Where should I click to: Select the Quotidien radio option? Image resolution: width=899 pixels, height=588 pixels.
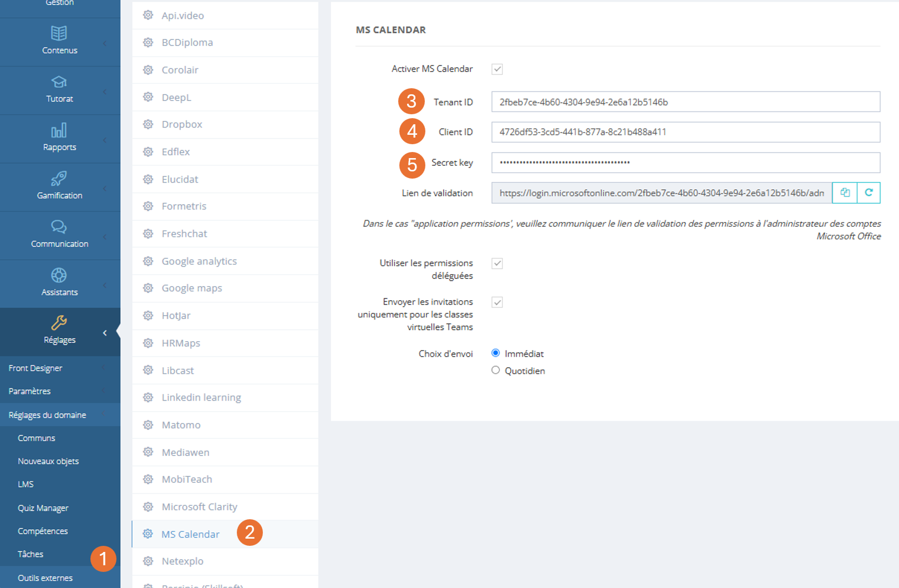(x=496, y=371)
